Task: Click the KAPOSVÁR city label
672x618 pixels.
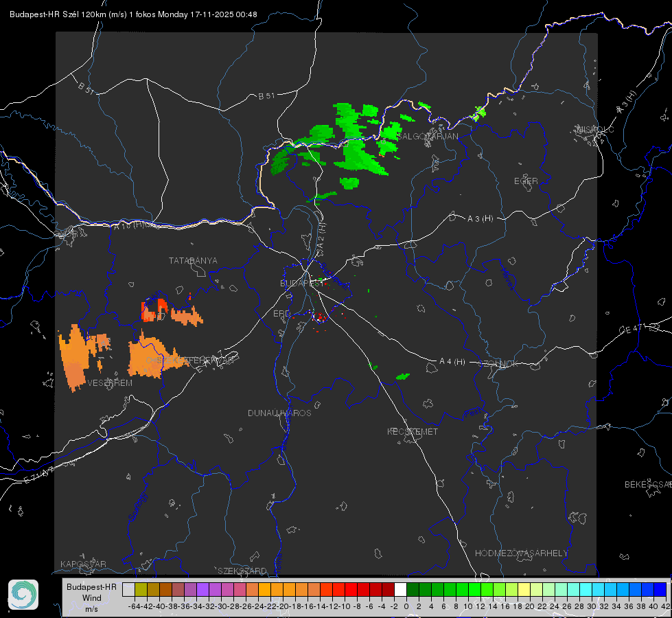Action: point(83,564)
